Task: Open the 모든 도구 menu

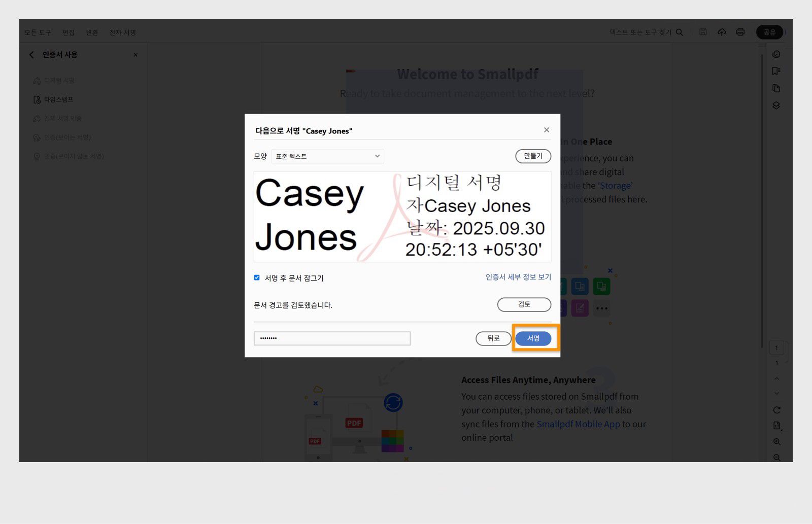Action: (x=38, y=32)
